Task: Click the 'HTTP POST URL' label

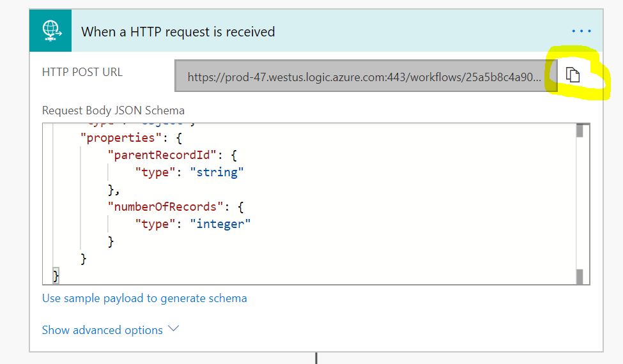Action: click(82, 72)
